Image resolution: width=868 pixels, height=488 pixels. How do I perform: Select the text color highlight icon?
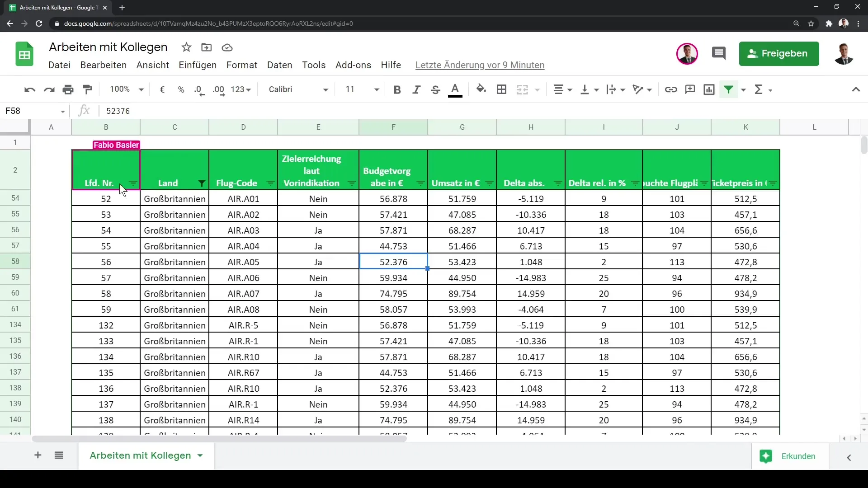[x=455, y=89]
